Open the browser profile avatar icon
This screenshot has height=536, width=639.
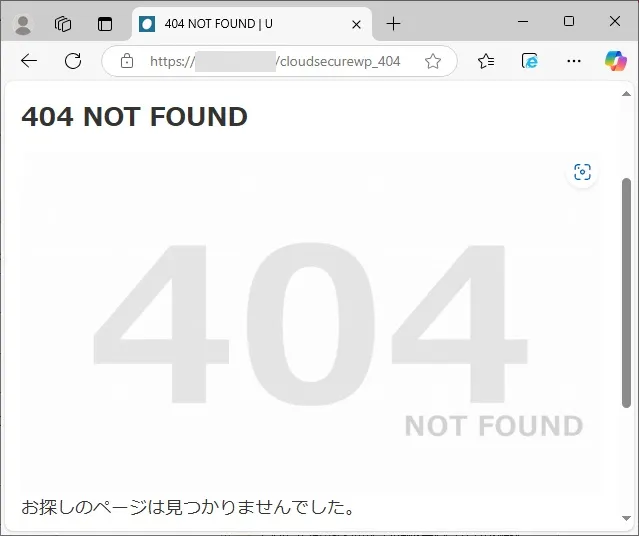pyautogui.click(x=23, y=24)
